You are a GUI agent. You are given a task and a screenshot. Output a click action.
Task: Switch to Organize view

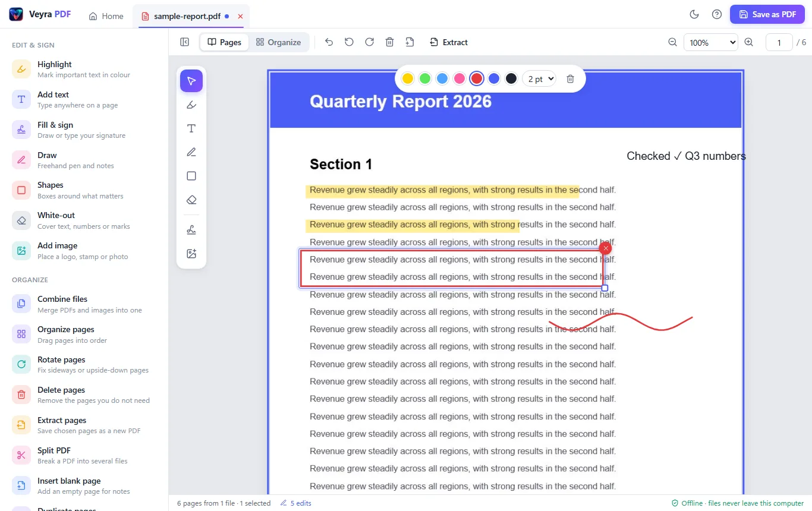tap(278, 42)
